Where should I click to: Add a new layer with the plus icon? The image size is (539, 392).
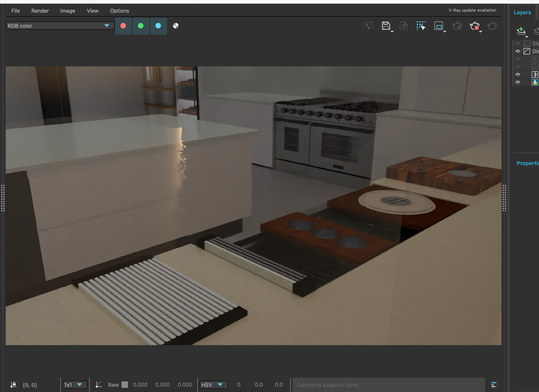point(521,31)
